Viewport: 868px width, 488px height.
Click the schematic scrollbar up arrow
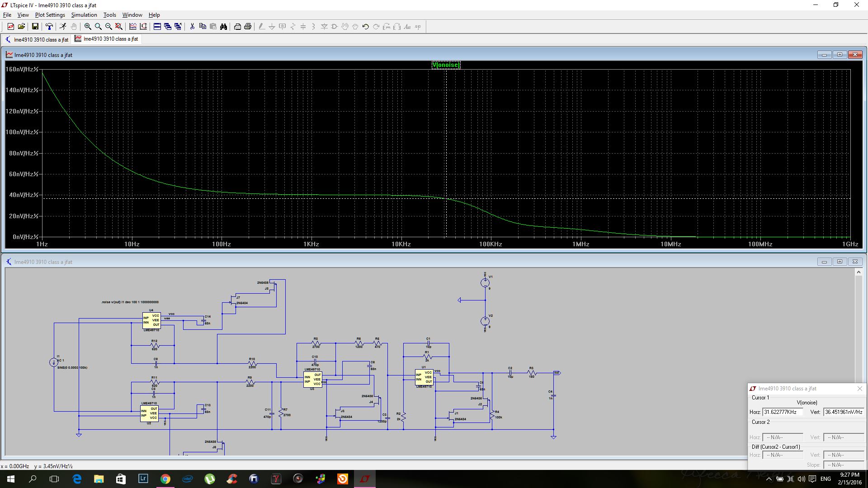pyautogui.click(x=859, y=272)
